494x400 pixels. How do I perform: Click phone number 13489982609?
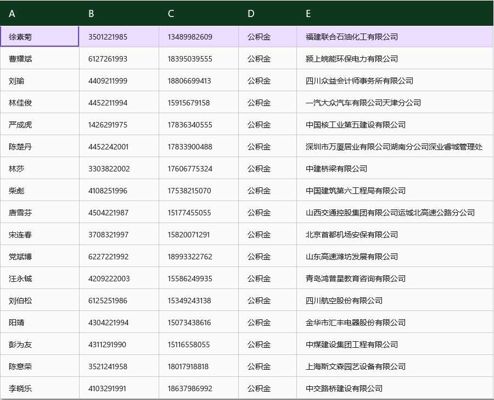199,37
